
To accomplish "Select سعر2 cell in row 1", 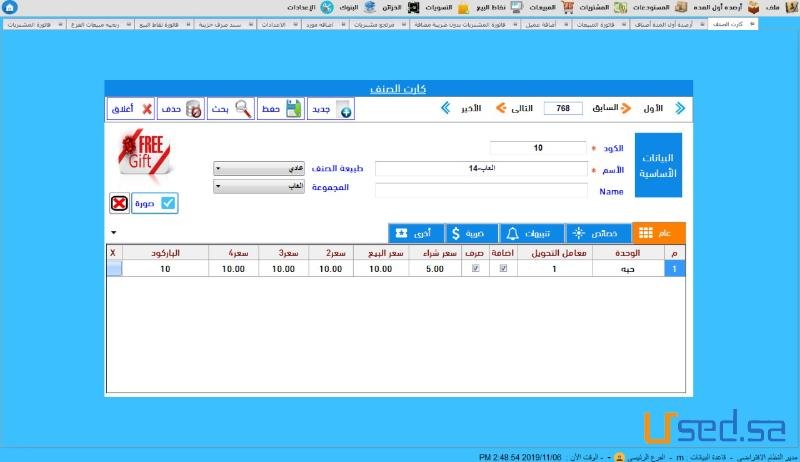I will point(331,269).
